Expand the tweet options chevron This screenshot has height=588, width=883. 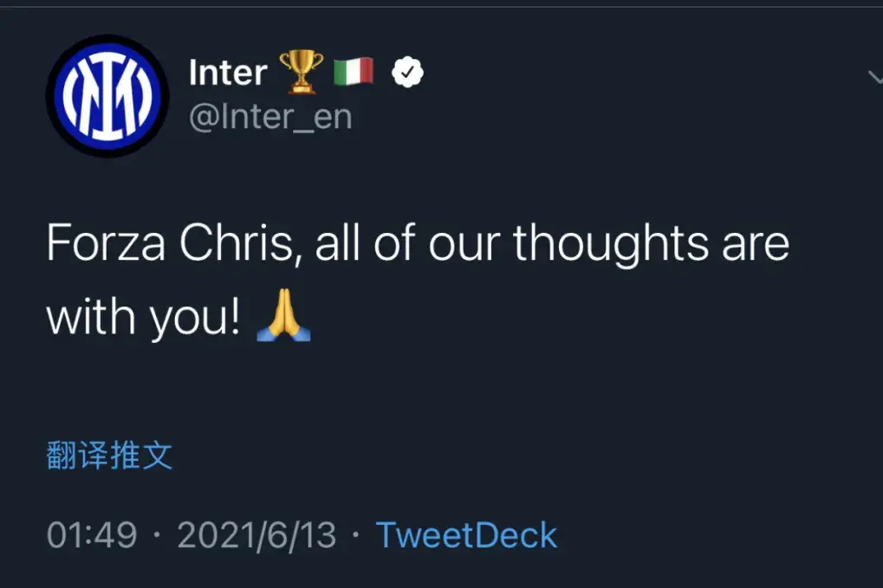(874, 77)
